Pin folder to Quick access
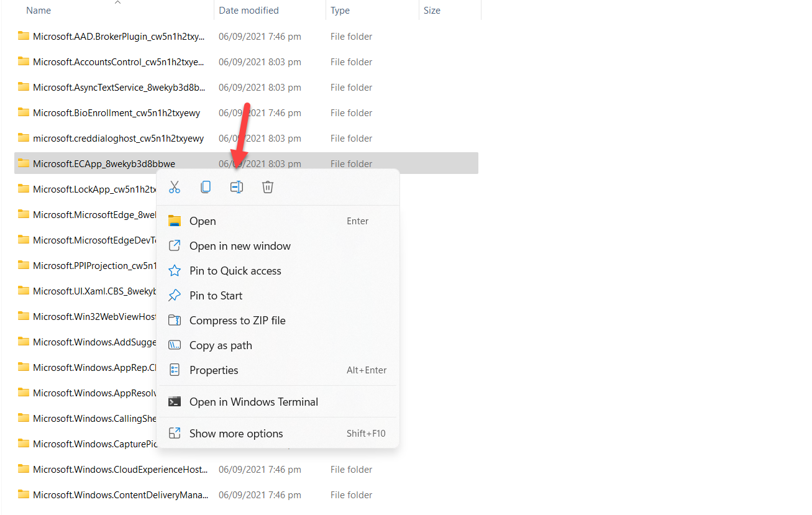 click(235, 271)
